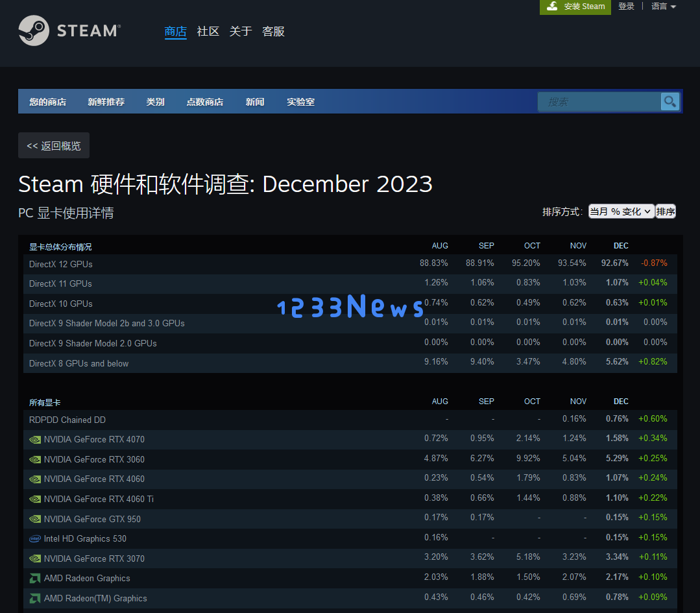
Task: Click the 3.34% DEC value for RTX 3070
Action: pyautogui.click(x=617, y=557)
